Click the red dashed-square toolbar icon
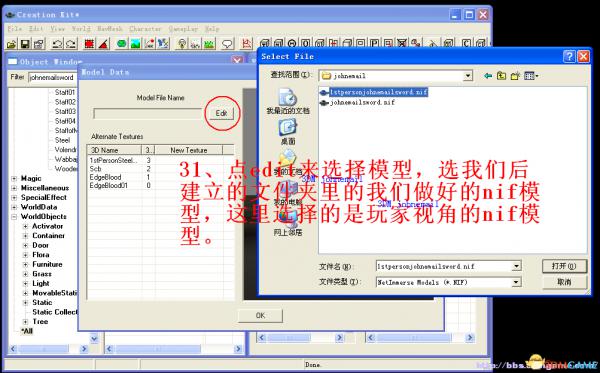This screenshot has width=600, height=373. coord(89,44)
